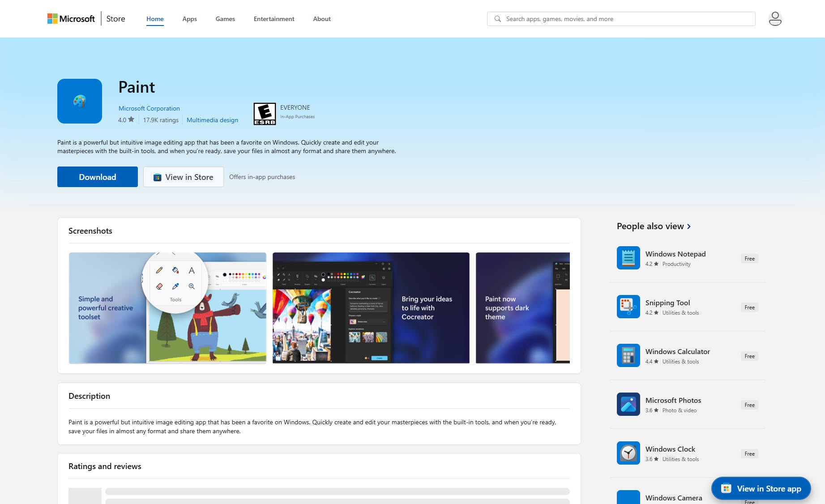825x504 pixels.
Task: Focus the search apps input field
Action: click(621, 19)
